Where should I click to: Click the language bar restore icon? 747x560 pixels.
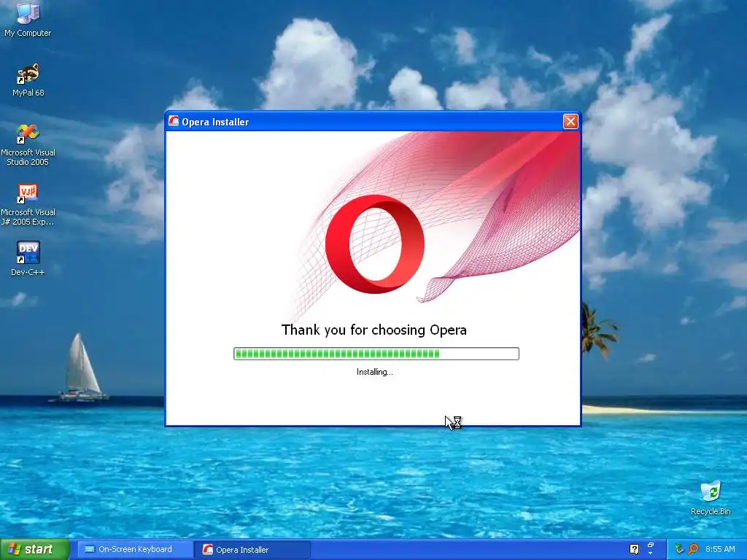(651, 545)
